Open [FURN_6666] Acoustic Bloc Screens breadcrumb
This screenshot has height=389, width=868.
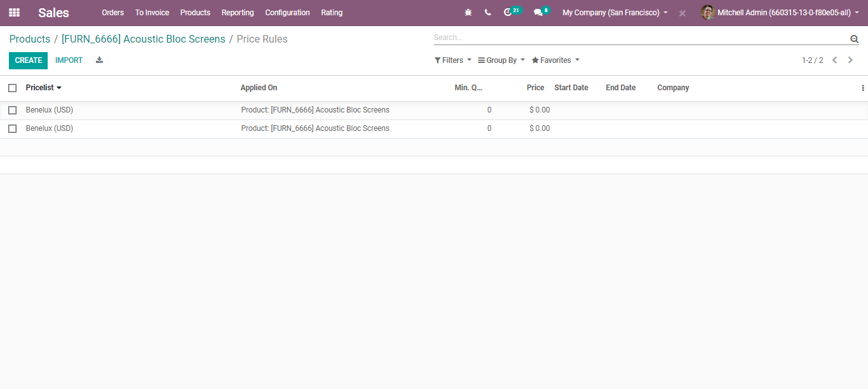tap(144, 39)
